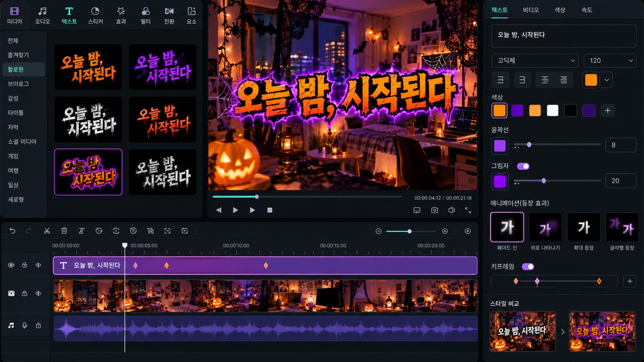644x362 pixels.
Task: Click the play button under preview
Action: 235,210
